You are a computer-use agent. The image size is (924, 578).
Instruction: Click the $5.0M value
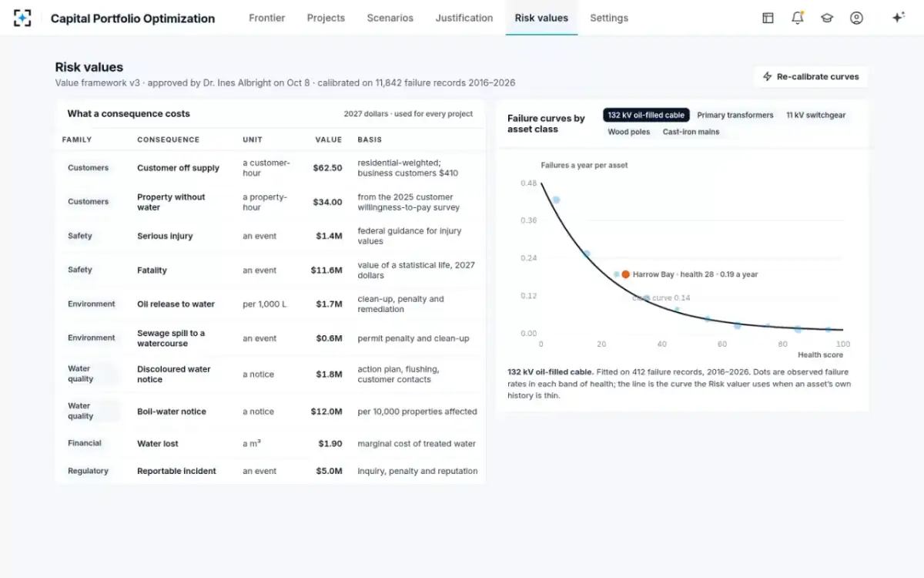point(329,471)
